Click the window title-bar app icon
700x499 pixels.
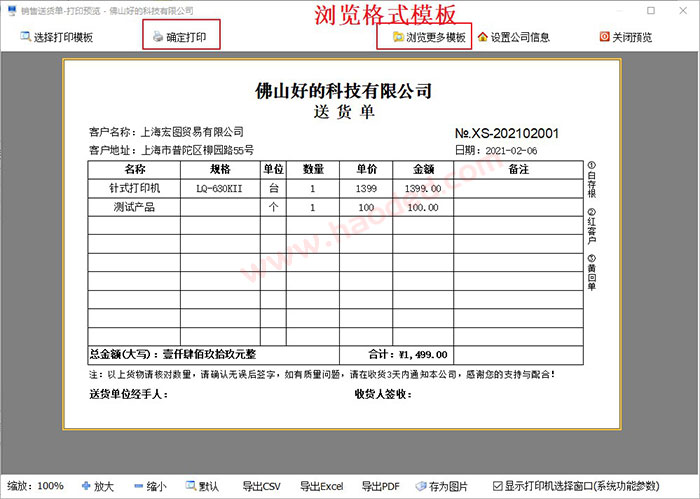(x=12, y=10)
